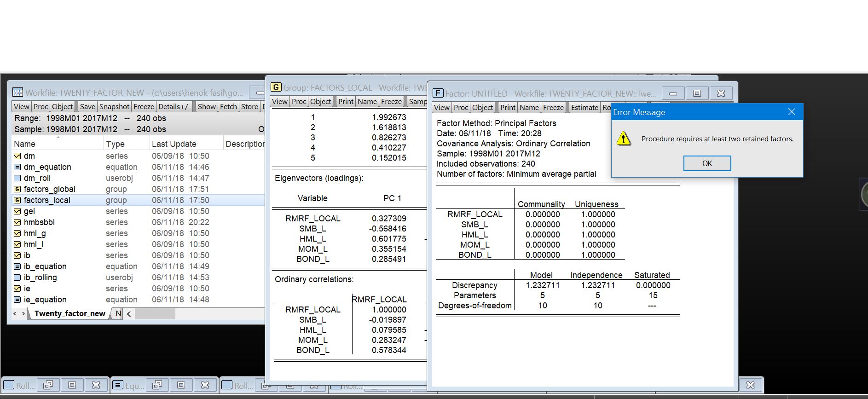The height and width of the screenshot is (399, 868).
Task: Click Freeze in Workfile toolbar
Action: [144, 106]
